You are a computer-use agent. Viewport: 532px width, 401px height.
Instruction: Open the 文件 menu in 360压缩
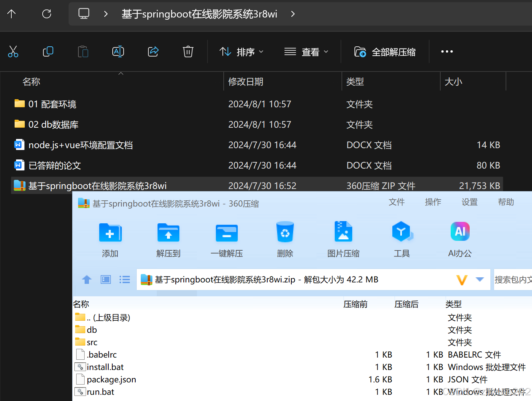click(397, 202)
